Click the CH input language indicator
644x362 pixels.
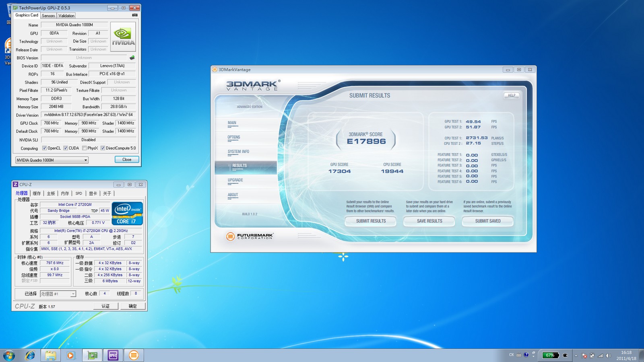(512, 355)
